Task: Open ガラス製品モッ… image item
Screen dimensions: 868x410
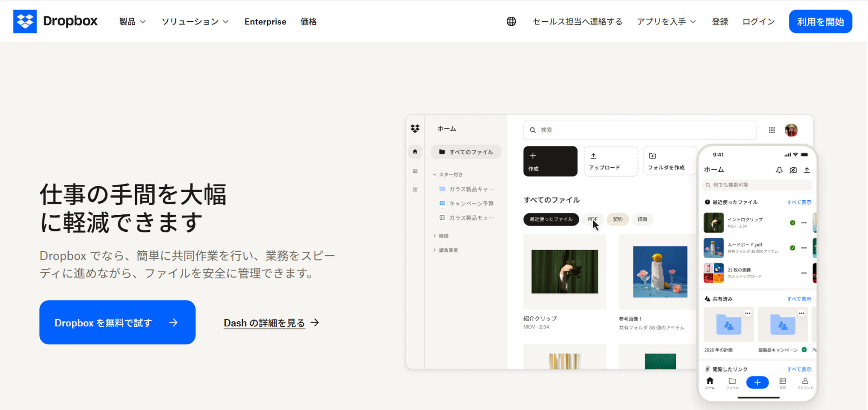Action: point(466,218)
